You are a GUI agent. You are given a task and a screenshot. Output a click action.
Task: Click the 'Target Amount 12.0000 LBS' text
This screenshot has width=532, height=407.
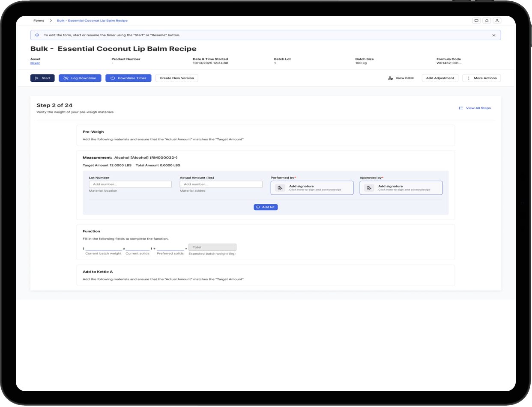tap(107, 165)
